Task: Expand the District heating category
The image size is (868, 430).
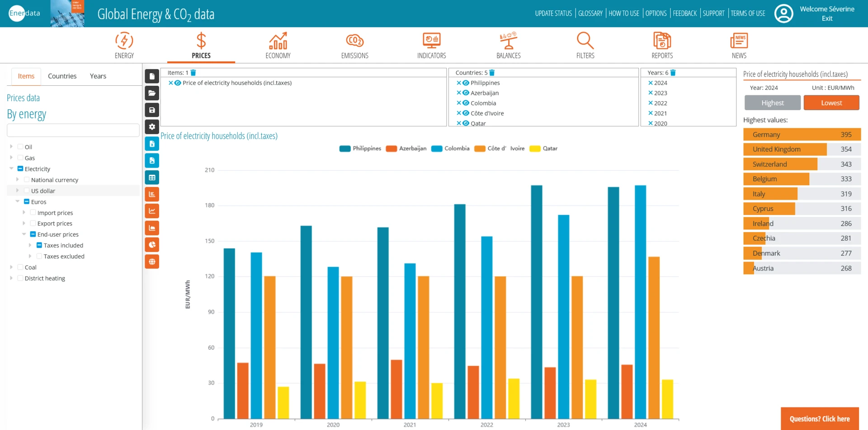Action: pyautogui.click(x=10, y=278)
